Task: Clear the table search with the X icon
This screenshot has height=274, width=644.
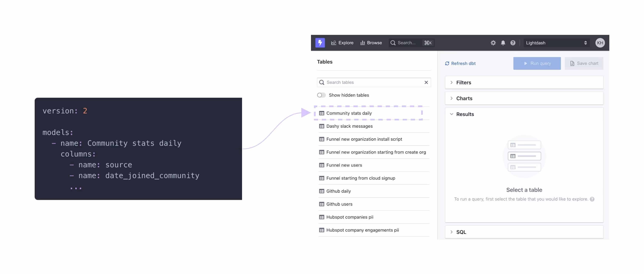Action: click(426, 82)
